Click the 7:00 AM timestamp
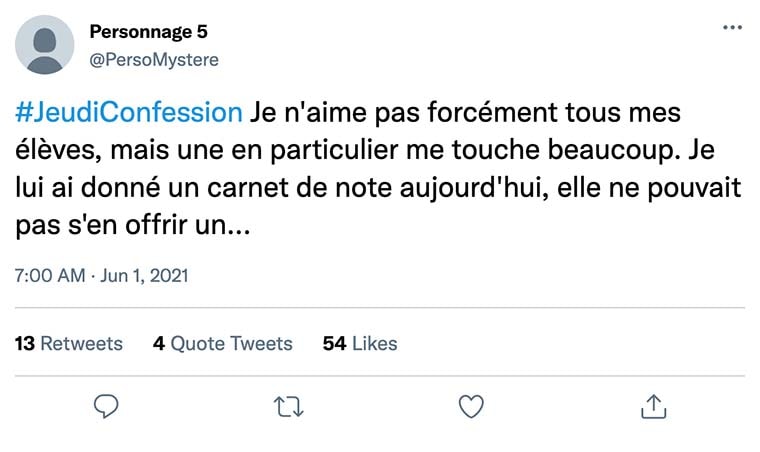Screen dimensions: 760x452 pyautogui.click(x=50, y=275)
